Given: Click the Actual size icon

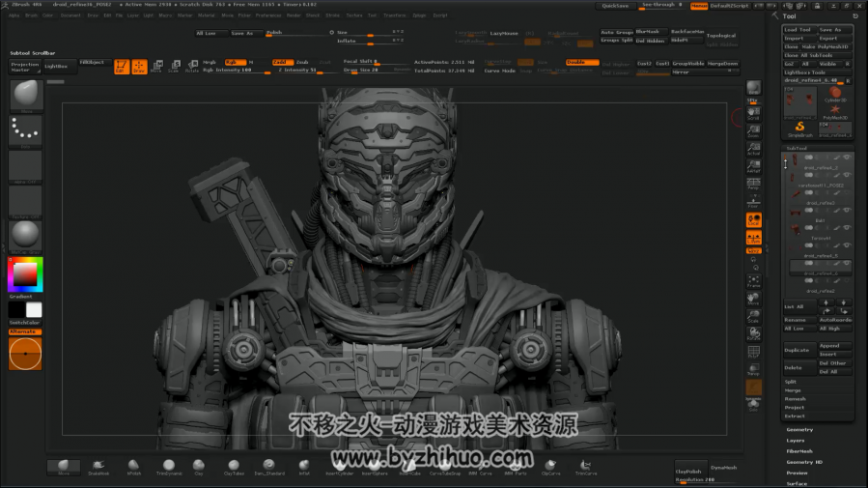Looking at the screenshot, I should click(753, 149).
